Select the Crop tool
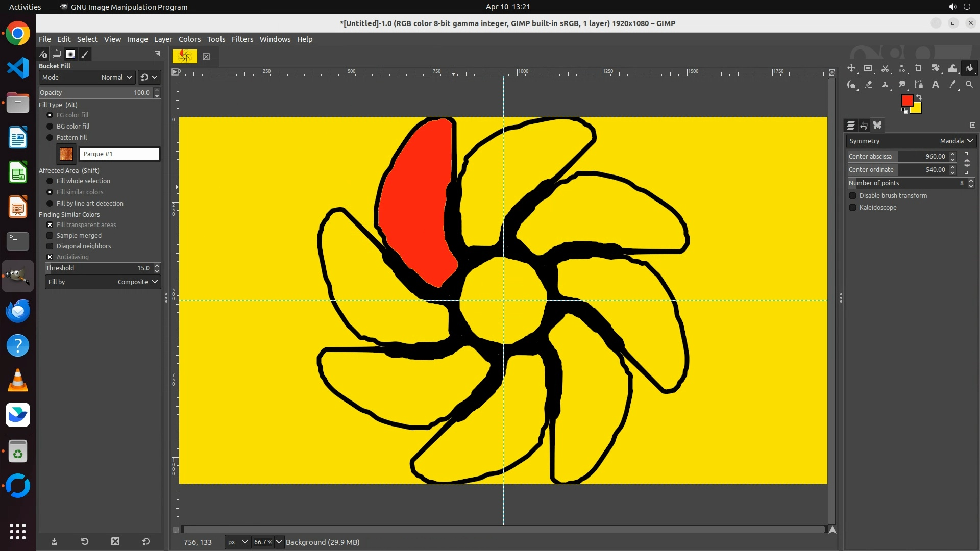 pos(919,68)
